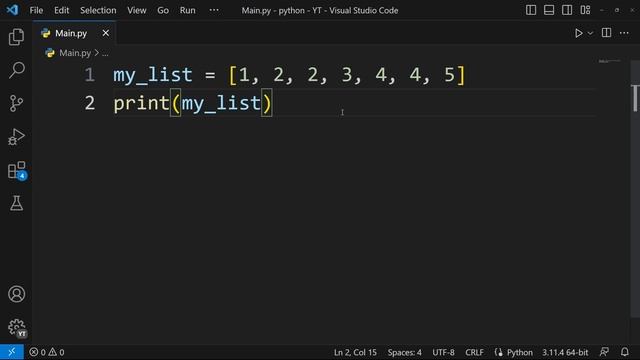
Task: Click Main.py in the breadcrumb
Action: pos(75,53)
